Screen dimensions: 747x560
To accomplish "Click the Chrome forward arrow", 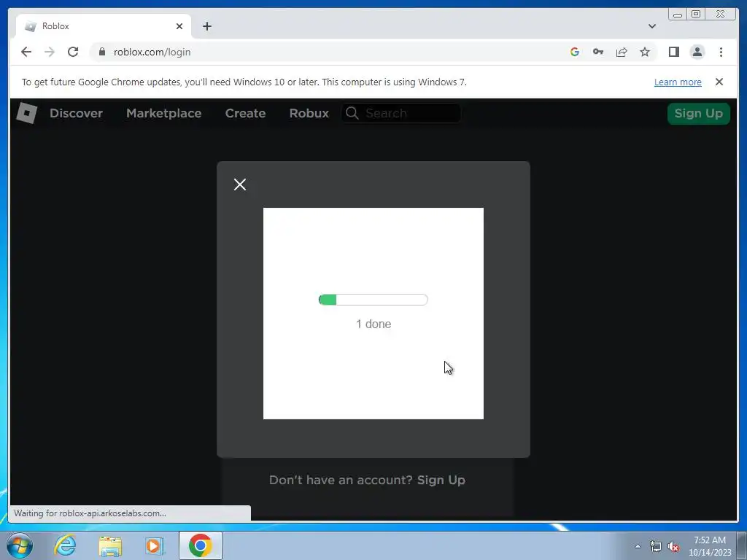I will (x=50, y=52).
